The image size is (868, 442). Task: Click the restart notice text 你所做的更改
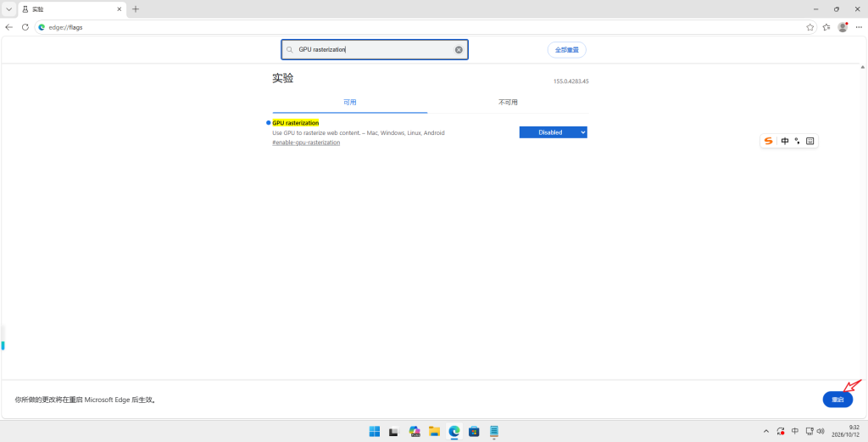85,400
